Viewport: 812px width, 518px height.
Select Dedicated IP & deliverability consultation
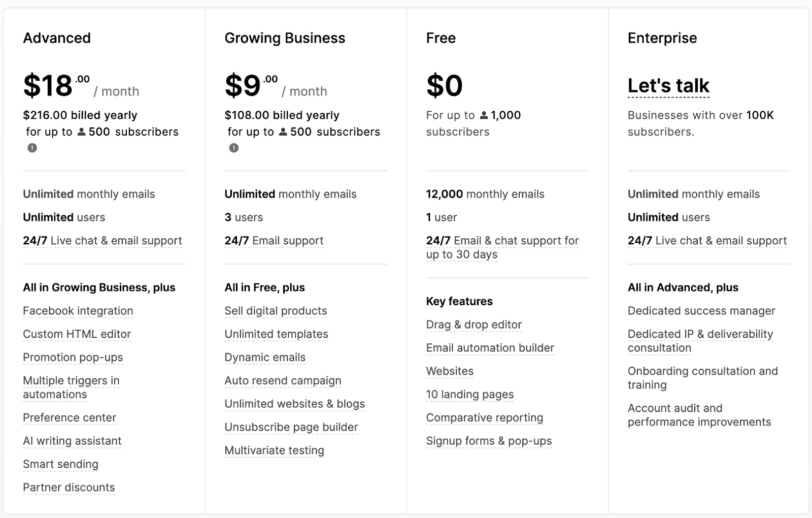point(700,341)
